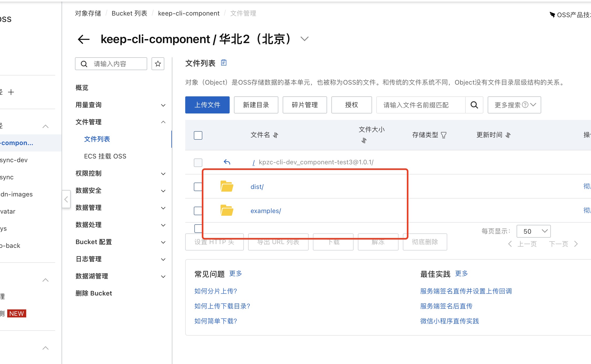Check the examples/ row checkbox
This screenshot has height=364, width=591.
coord(198,211)
